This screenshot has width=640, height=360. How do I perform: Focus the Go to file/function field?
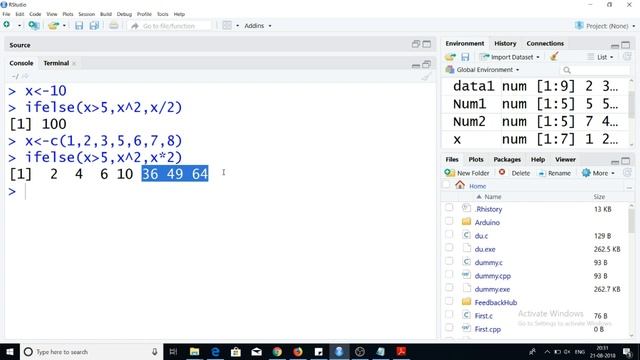(x=169, y=26)
